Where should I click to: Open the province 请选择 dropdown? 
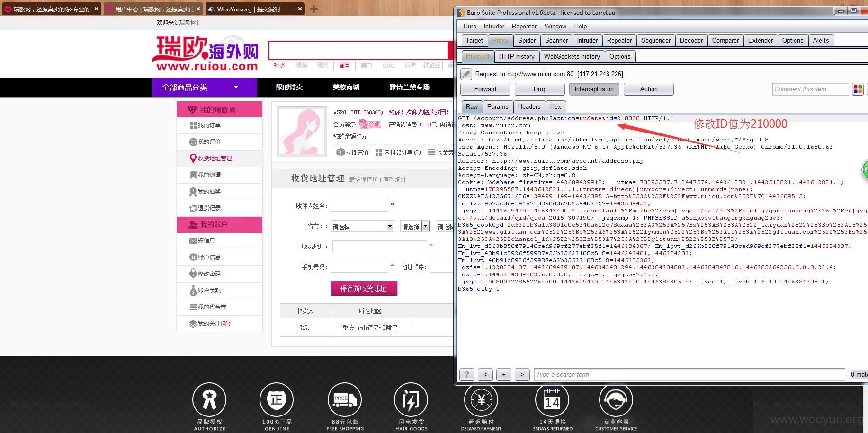click(362, 226)
